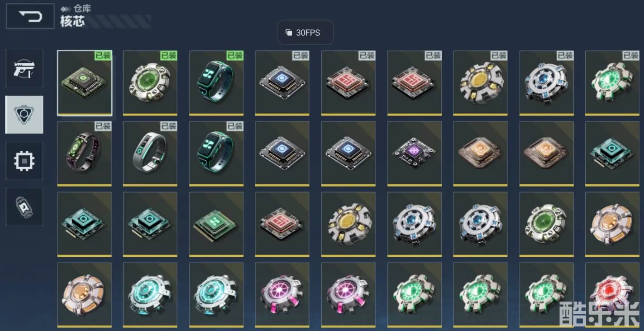
Task: Pick the black wristband with green oval display
Action: coord(85,154)
